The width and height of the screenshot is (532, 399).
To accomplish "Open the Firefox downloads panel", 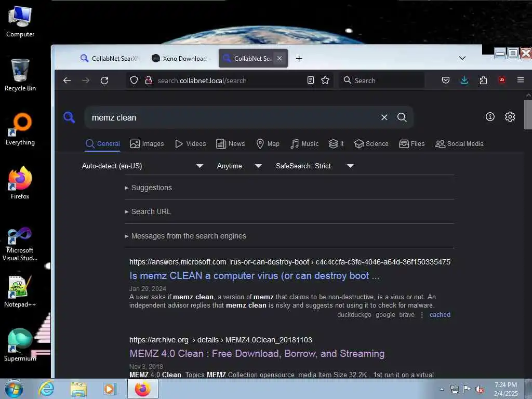I will point(464,81).
